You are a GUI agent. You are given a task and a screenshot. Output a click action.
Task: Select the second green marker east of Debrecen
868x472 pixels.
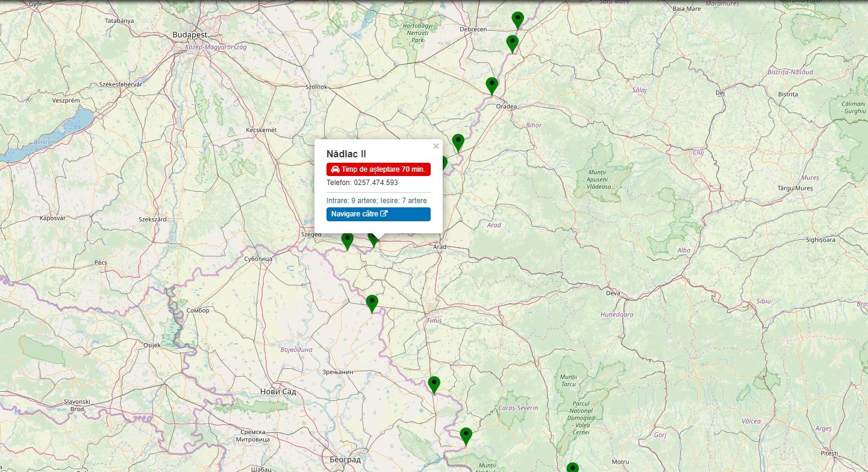point(512,43)
